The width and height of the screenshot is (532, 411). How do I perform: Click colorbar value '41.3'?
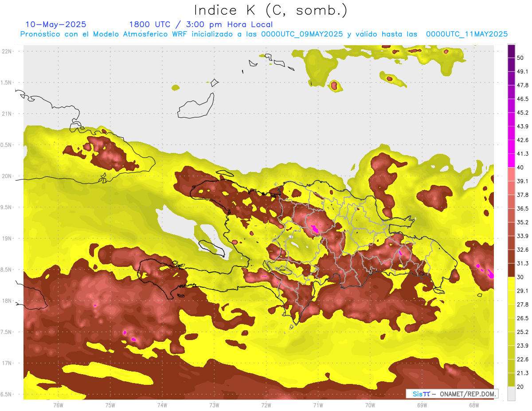pos(523,154)
